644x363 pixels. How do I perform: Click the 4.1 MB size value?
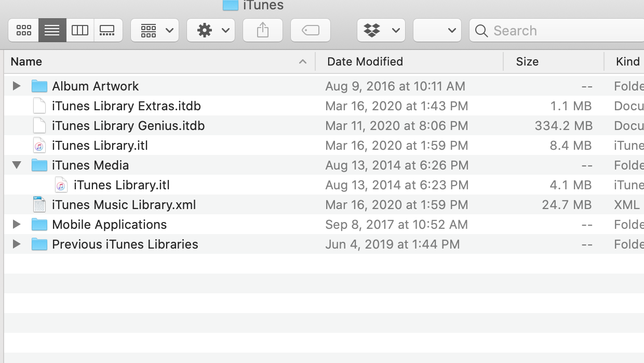(x=571, y=185)
